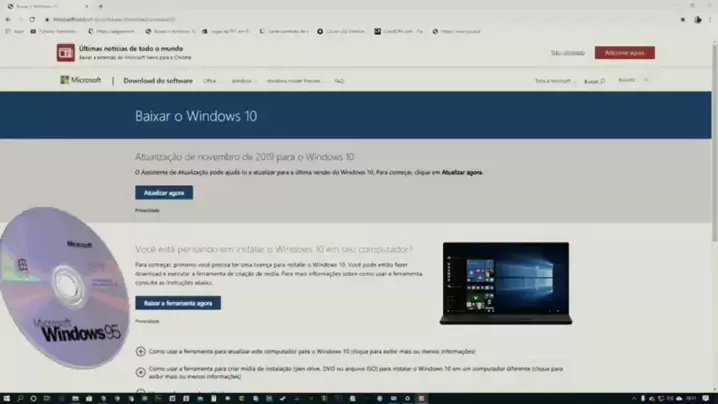Open the Windows Start menu

tap(6, 398)
